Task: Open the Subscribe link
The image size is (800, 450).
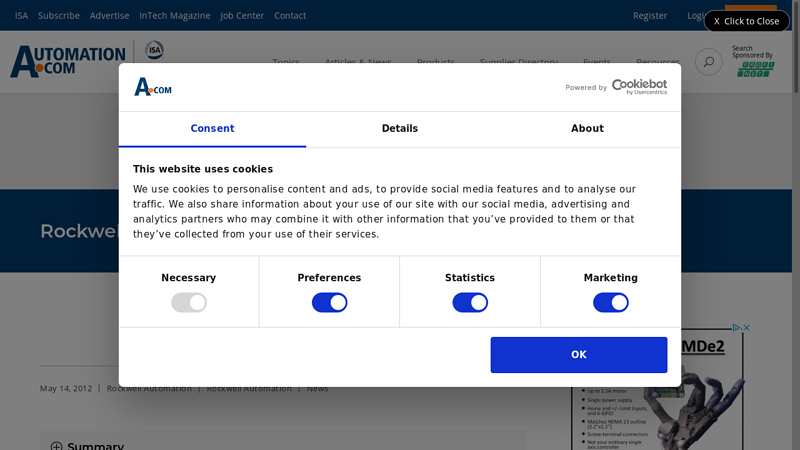Action: 59,15
